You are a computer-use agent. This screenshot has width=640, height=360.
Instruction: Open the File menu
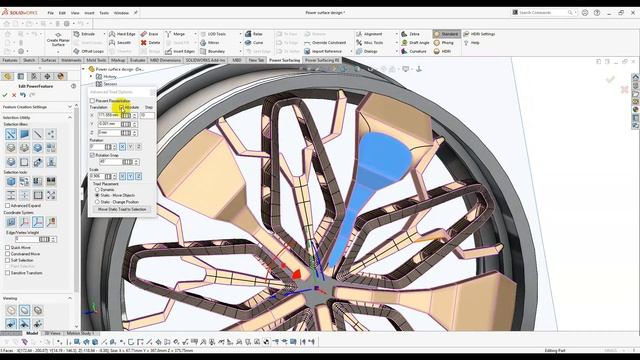tap(51, 13)
